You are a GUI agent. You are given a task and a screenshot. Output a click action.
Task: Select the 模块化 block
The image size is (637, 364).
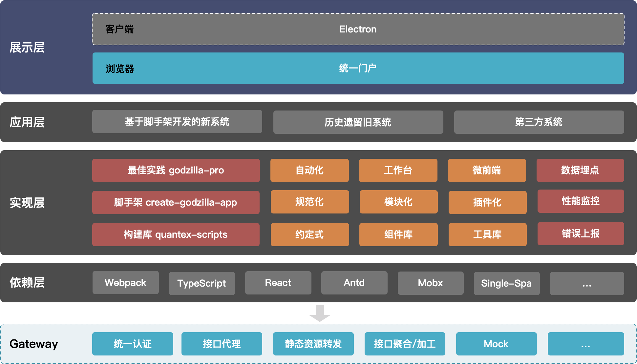pos(399,202)
